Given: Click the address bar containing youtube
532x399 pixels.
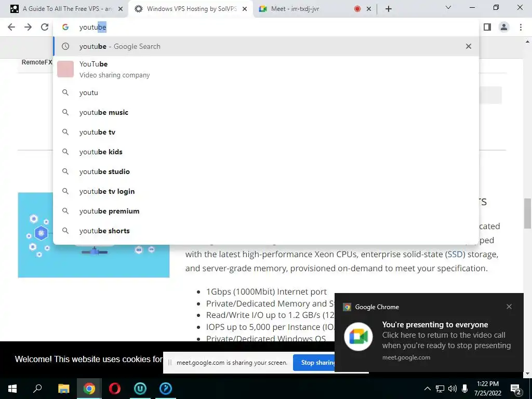Looking at the screenshot, I should [x=265, y=27].
